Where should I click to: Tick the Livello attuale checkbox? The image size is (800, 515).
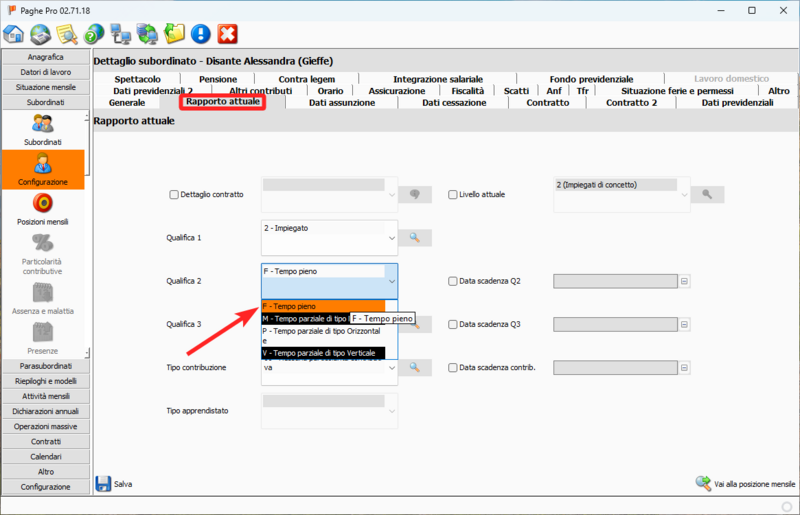tap(453, 194)
